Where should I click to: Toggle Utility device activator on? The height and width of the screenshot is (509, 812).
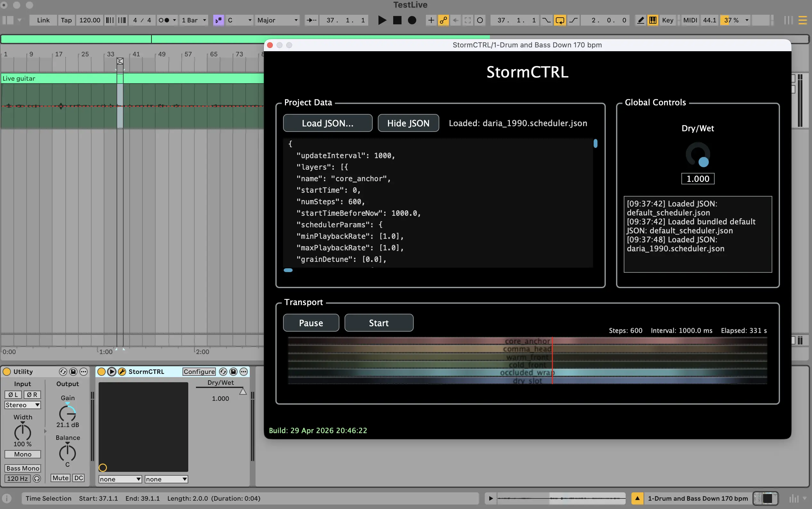pyautogui.click(x=7, y=372)
